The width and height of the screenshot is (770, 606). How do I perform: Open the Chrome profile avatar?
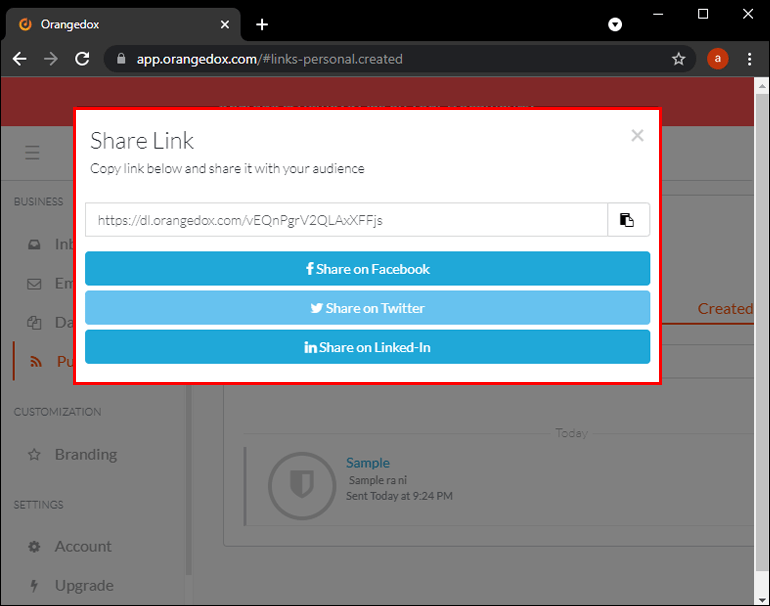click(x=717, y=59)
